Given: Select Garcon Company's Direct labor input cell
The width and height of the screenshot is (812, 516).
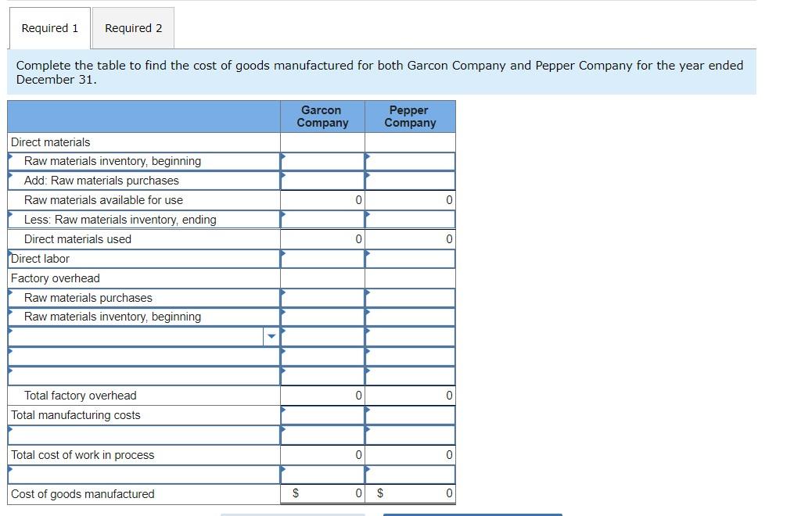Looking at the screenshot, I should click(x=322, y=259).
